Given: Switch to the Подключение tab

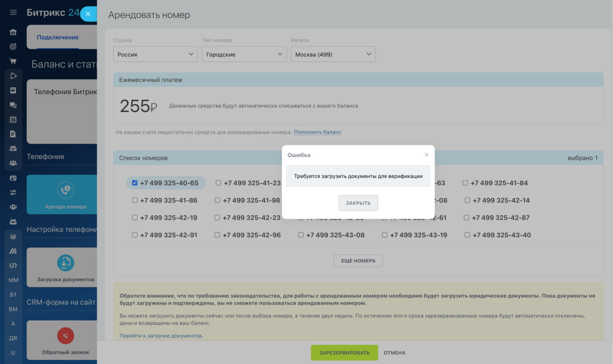Looking at the screenshot, I should point(57,37).
